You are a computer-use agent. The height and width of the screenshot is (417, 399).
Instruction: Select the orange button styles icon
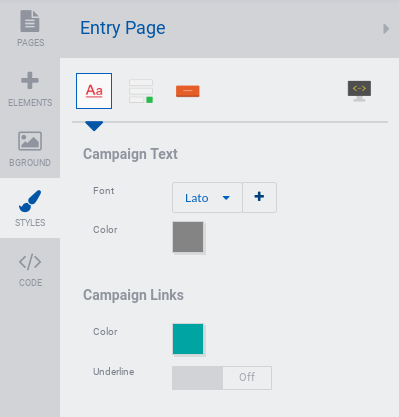[188, 91]
